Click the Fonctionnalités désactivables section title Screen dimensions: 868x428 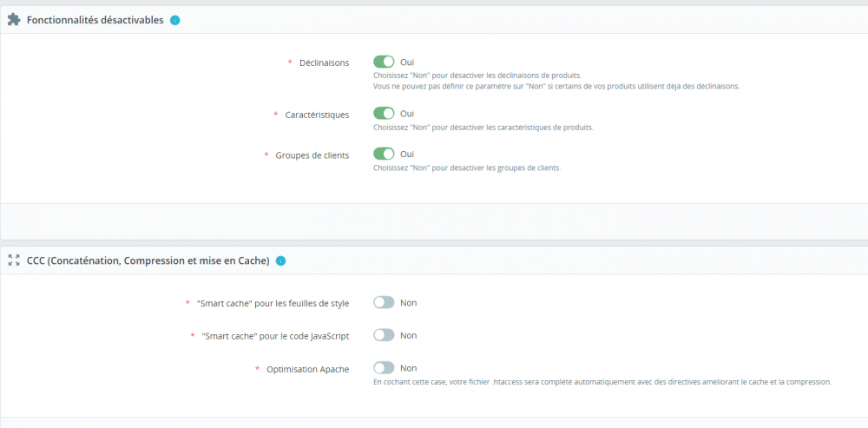pyautogui.click(x=95, y=20)
